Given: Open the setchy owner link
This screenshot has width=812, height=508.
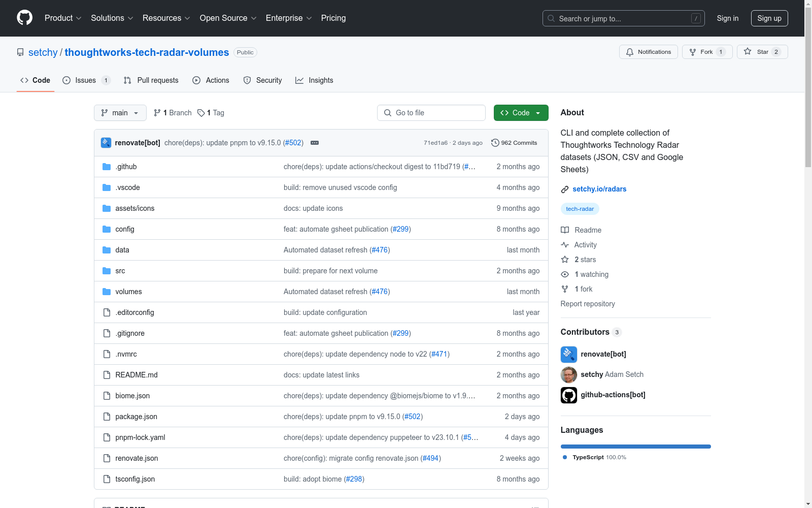Looking at the screenshot, I should click(43, 52).
